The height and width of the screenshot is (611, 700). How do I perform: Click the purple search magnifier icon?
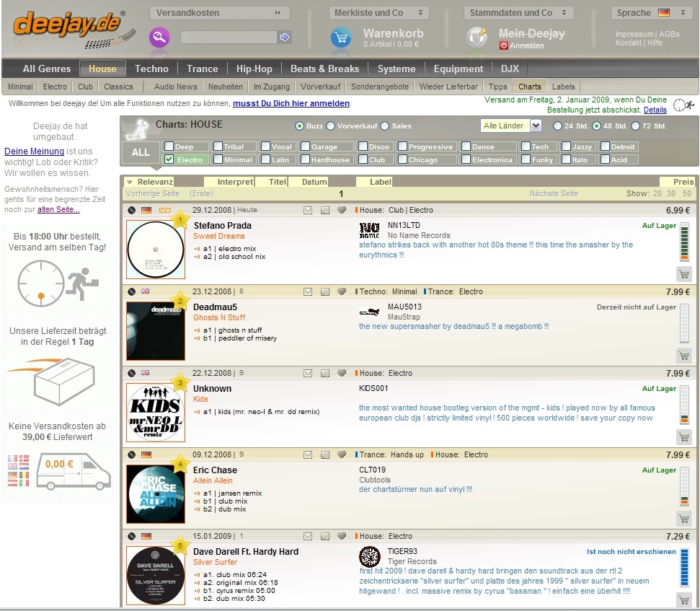pos(159,37)
